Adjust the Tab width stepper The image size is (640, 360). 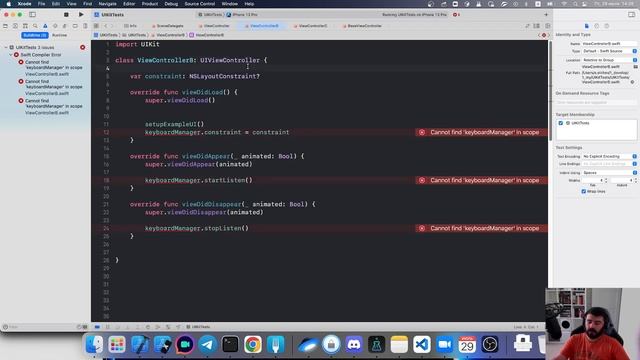click(606, 180)
